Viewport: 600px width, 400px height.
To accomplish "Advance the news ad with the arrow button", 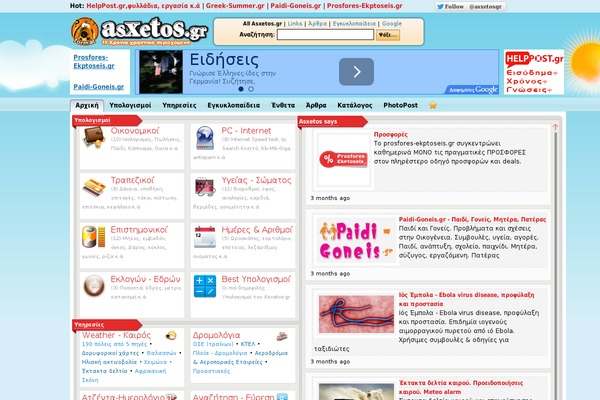I will 356,72.
